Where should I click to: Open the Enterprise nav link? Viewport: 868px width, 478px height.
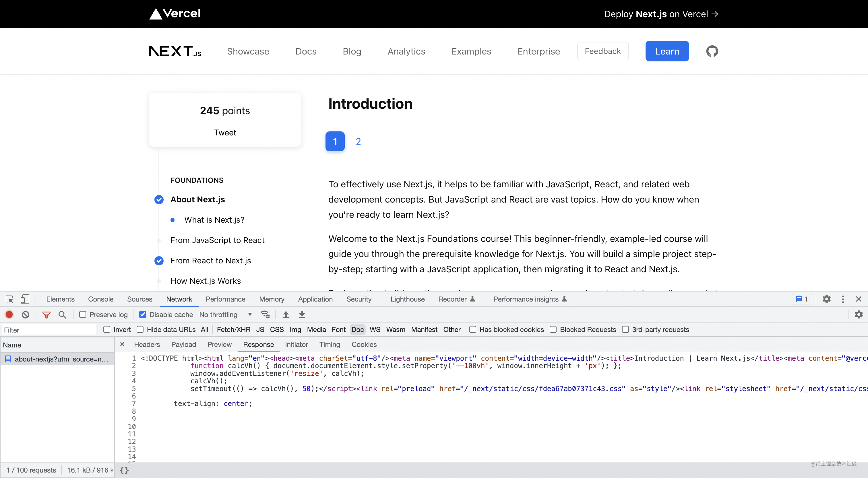pos(538,51)
